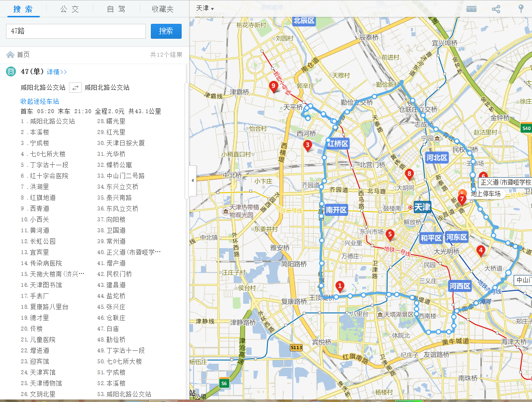Collapse stops list via 收起途经车站

[40, 101]
